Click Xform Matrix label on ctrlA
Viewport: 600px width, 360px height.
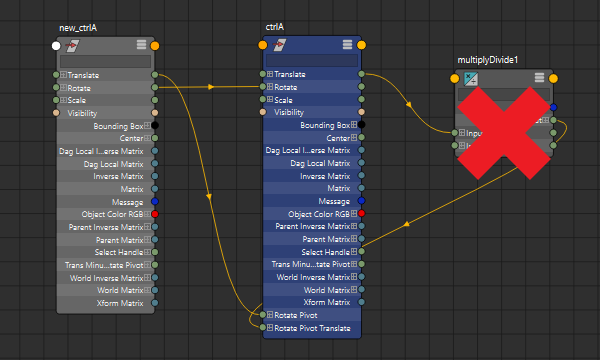tap(327, 302)
